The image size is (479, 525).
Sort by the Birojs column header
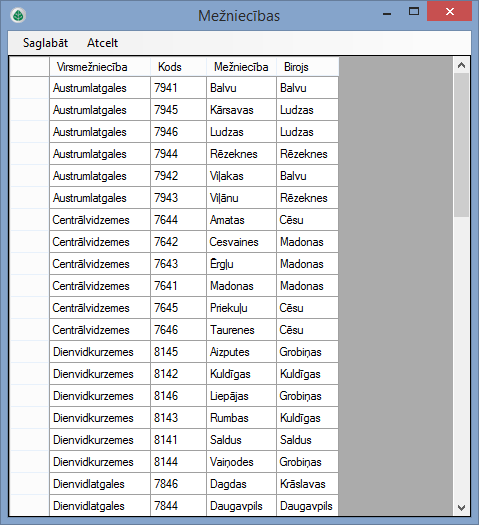point(308,67)
